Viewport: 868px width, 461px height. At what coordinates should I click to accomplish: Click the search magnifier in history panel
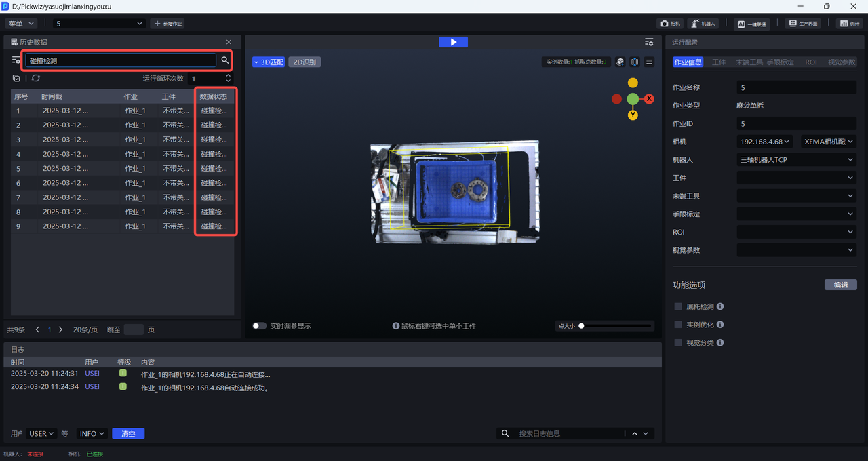(x=225, y=60)
